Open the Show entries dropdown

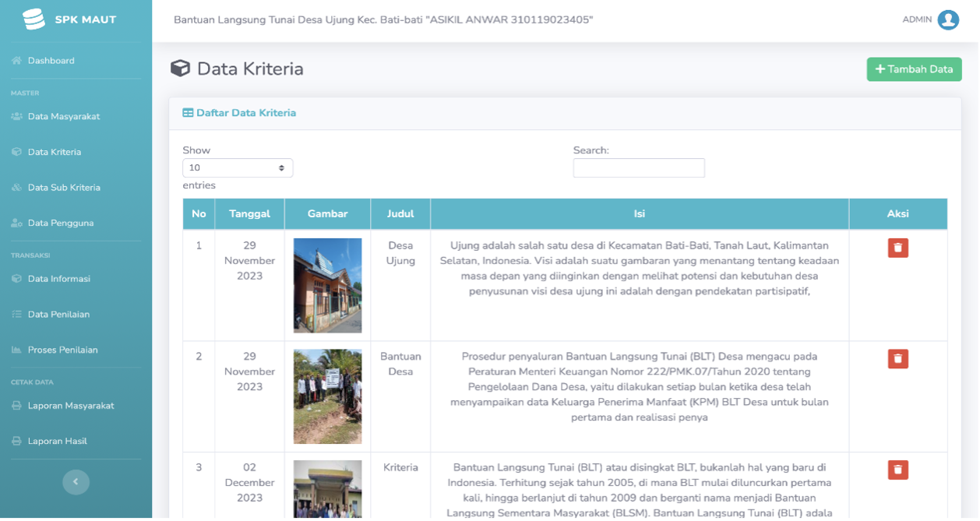238,167
